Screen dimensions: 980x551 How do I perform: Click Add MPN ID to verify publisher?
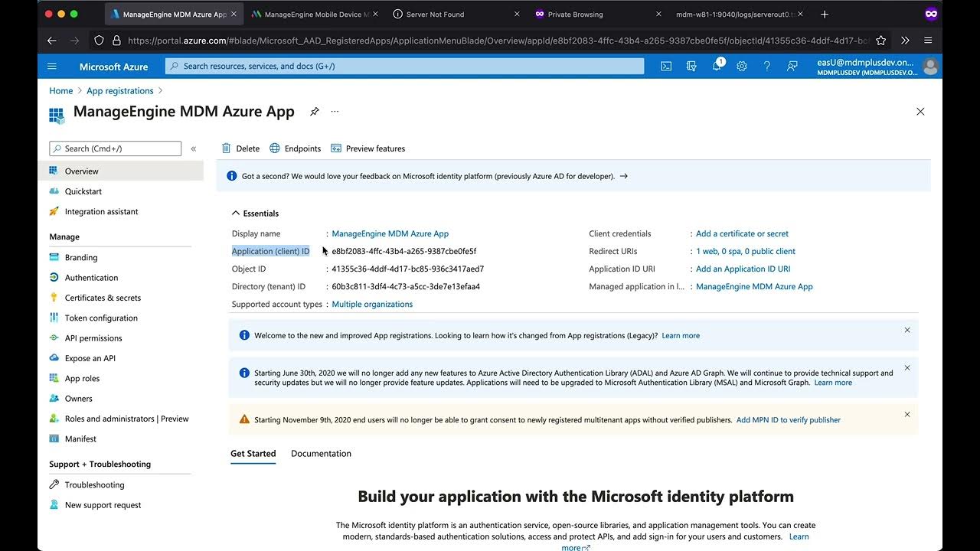pos(789,420)
